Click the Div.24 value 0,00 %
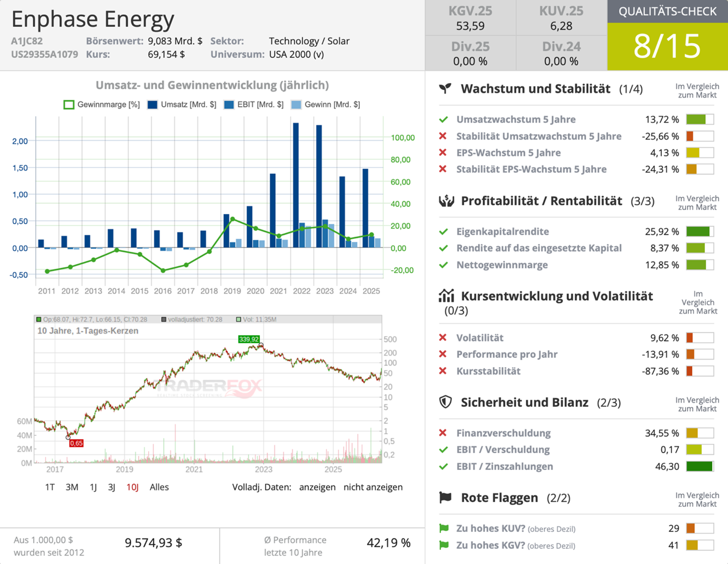This screenshot has height=564, width=728. point(561,61)
